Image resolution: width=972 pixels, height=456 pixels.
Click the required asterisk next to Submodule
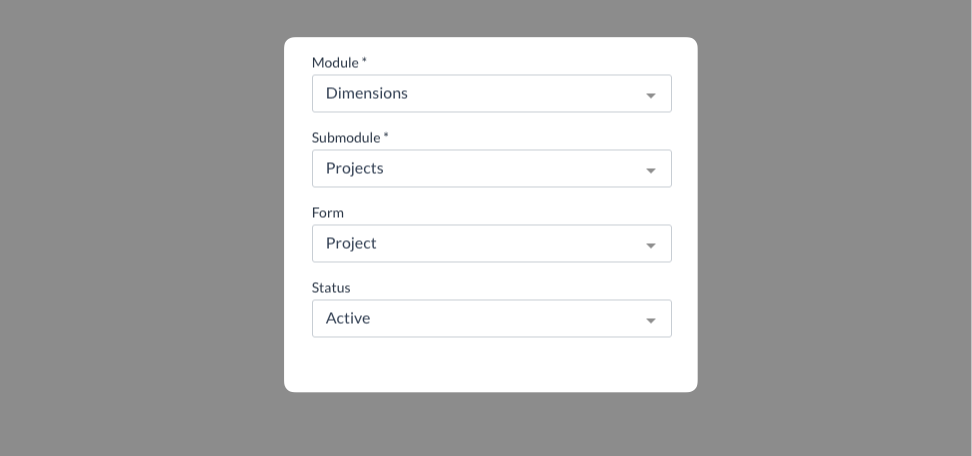(x=386, y=136)
